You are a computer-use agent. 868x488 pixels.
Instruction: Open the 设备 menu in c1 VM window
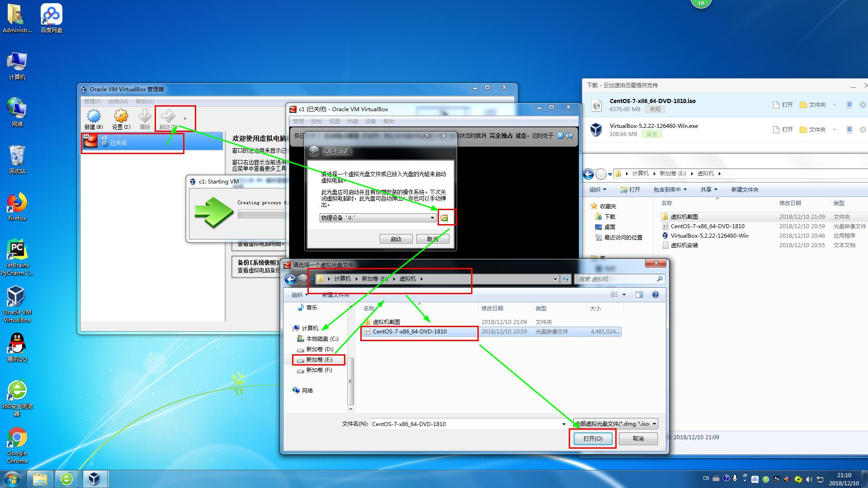coord(370,121)
